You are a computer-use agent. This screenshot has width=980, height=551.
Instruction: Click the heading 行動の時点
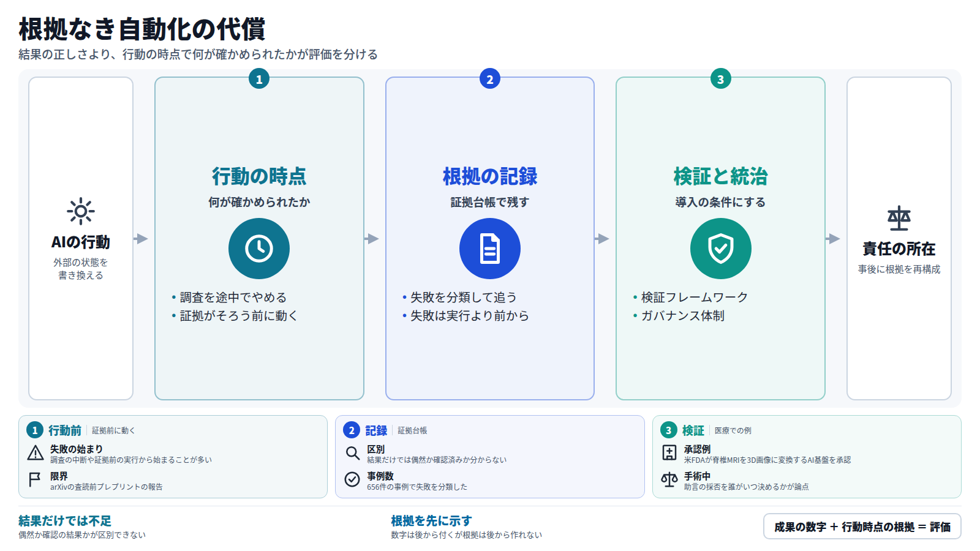259,176
